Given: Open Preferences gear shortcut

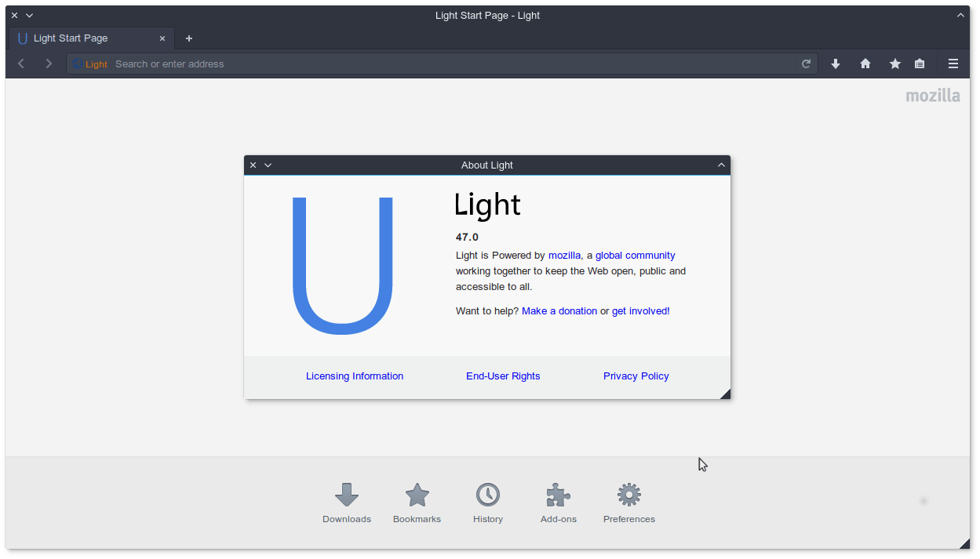Looking at the screenshot, I should pyautogui.click(x=628, y=503).
